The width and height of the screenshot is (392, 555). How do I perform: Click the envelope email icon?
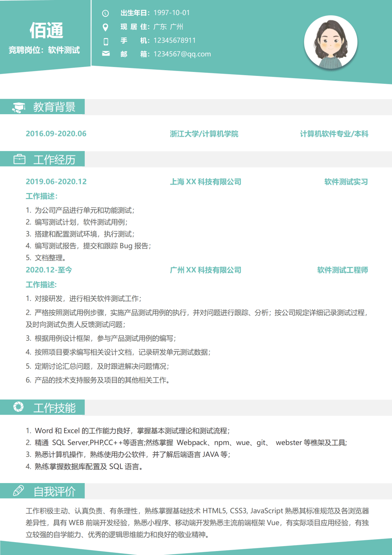pos(106,54)
